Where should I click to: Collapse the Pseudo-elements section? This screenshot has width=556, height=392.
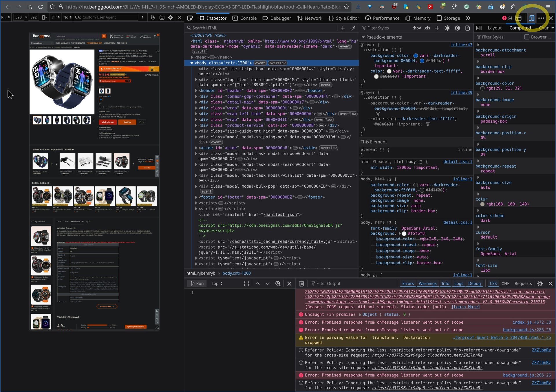point(363,37)
